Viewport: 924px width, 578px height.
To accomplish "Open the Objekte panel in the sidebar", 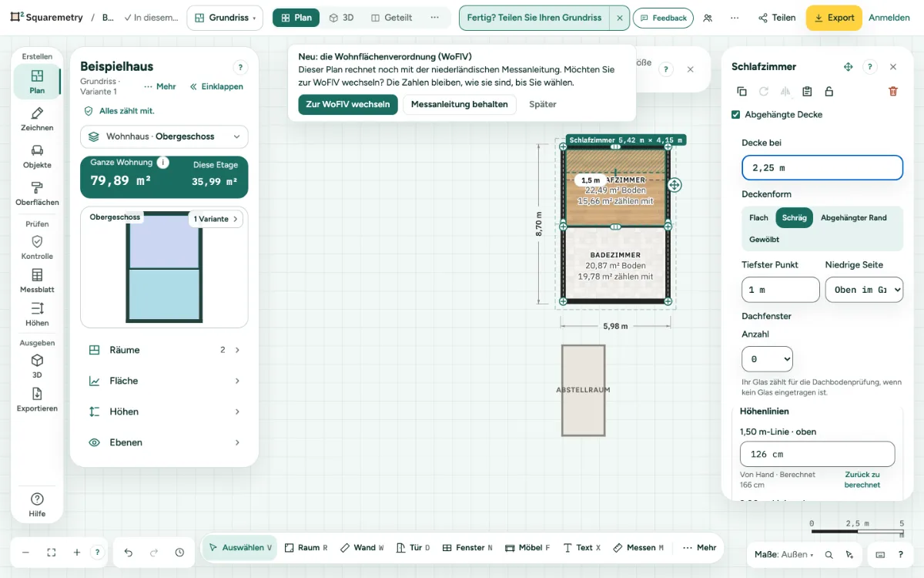I will click(x=37, y=156).
